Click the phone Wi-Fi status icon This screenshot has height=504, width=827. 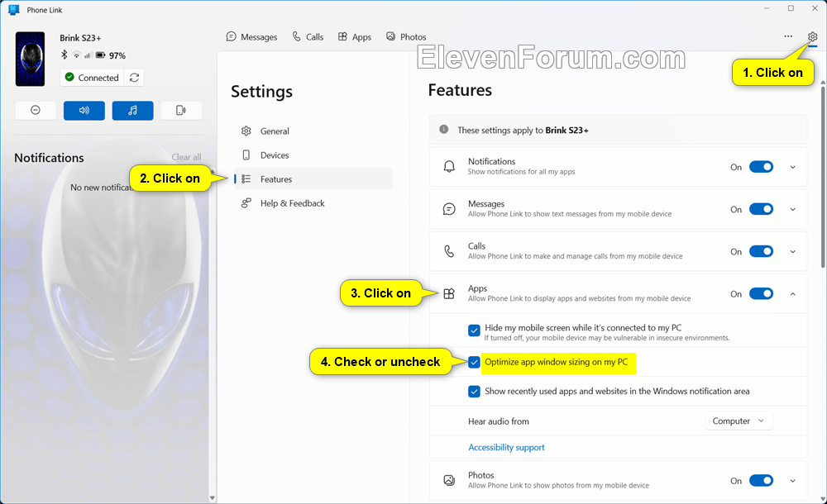76,55
